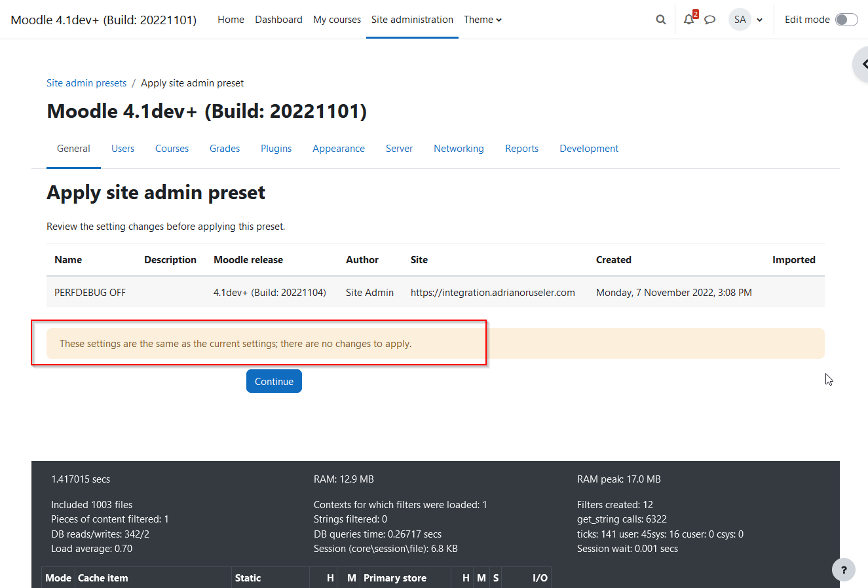868x588 pixels.
Task: Switch to the Users tab
Action: tap(123, 149)
